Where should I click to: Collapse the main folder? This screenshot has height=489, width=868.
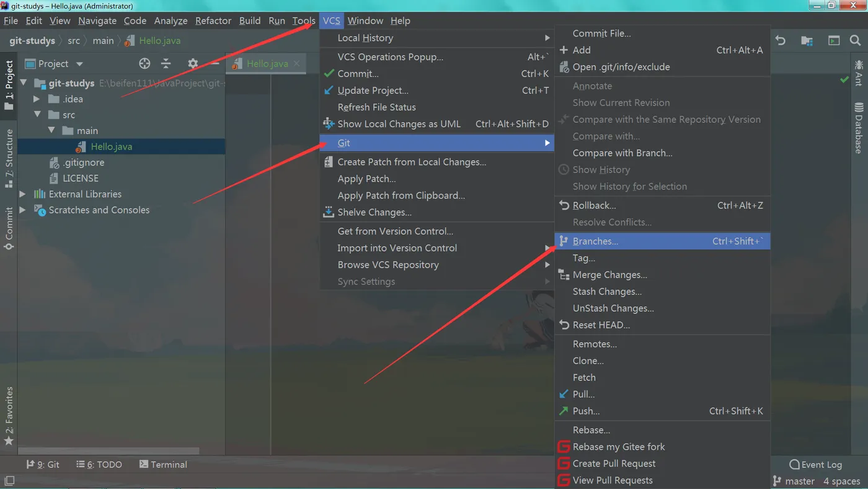coord(52,130)
